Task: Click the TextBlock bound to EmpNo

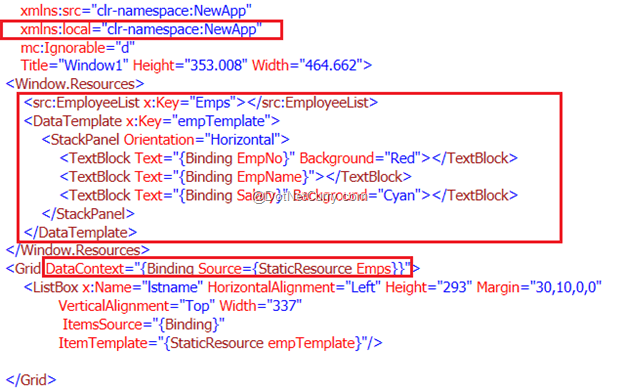Action: point(289,158)
